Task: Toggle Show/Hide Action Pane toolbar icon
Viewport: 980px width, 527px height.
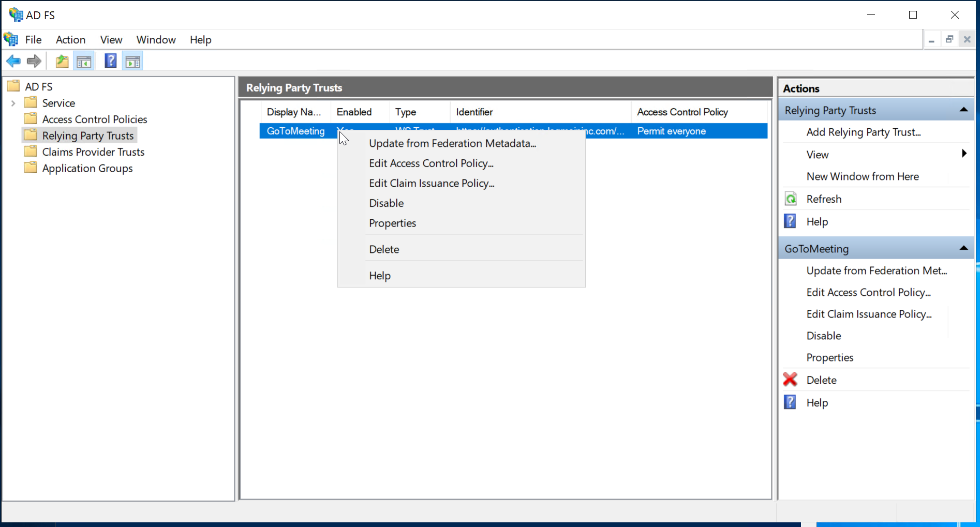Action: click(x=133, y=62)
